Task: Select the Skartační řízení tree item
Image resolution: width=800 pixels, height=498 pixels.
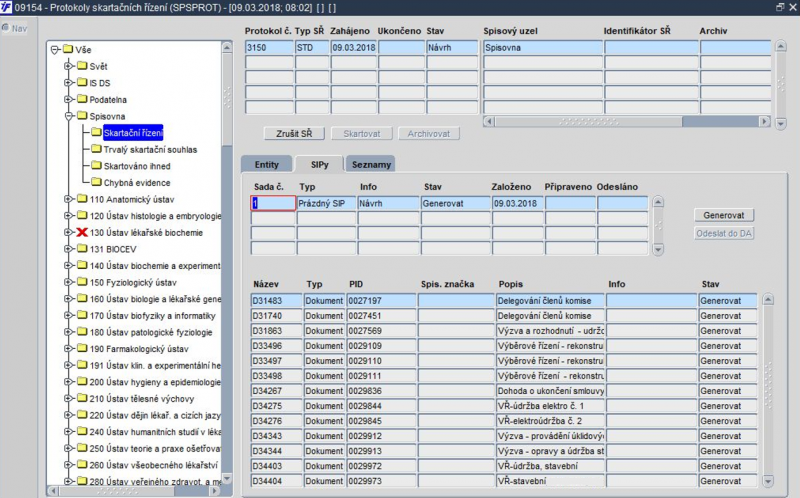Action: [133, 133]
